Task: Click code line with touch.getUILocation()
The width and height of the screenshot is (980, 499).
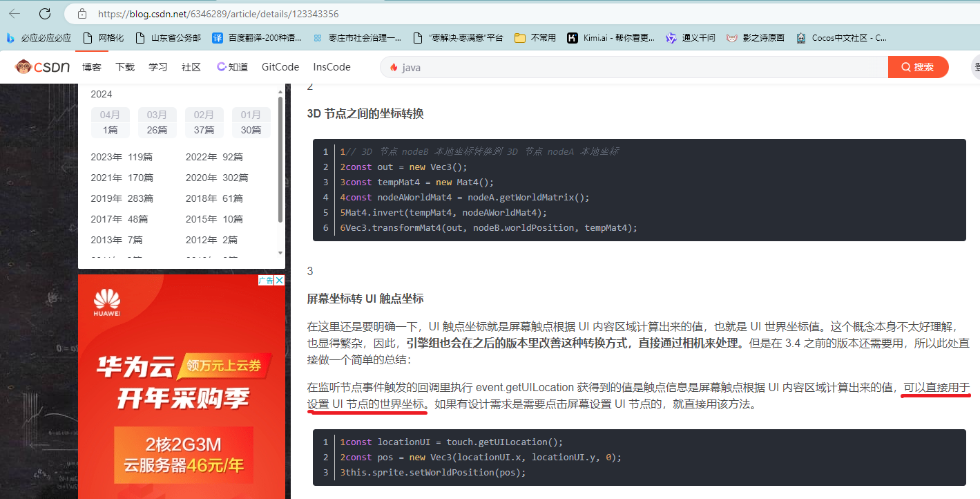Action: coord(452,442)
